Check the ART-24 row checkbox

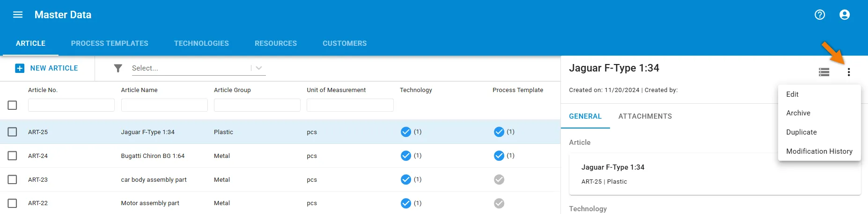coord(13,156)
